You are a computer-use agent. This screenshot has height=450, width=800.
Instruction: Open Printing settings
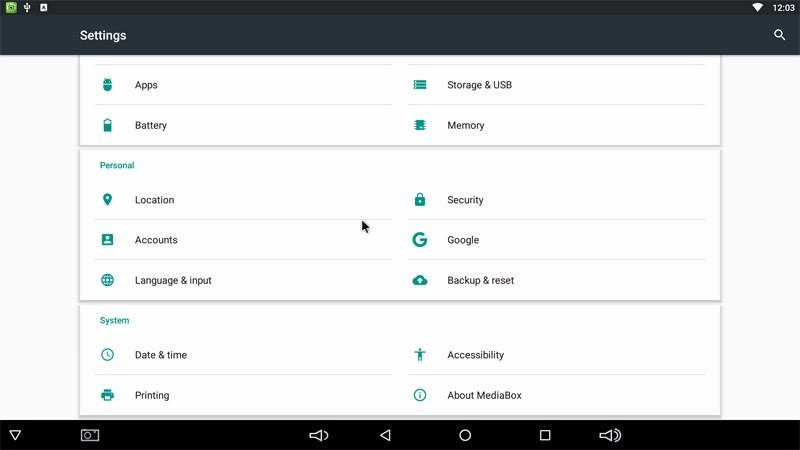coord(152,395)
